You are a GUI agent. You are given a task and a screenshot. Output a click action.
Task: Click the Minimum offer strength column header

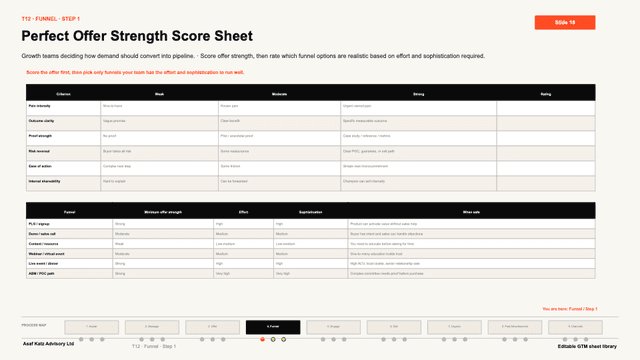point(163,212)
